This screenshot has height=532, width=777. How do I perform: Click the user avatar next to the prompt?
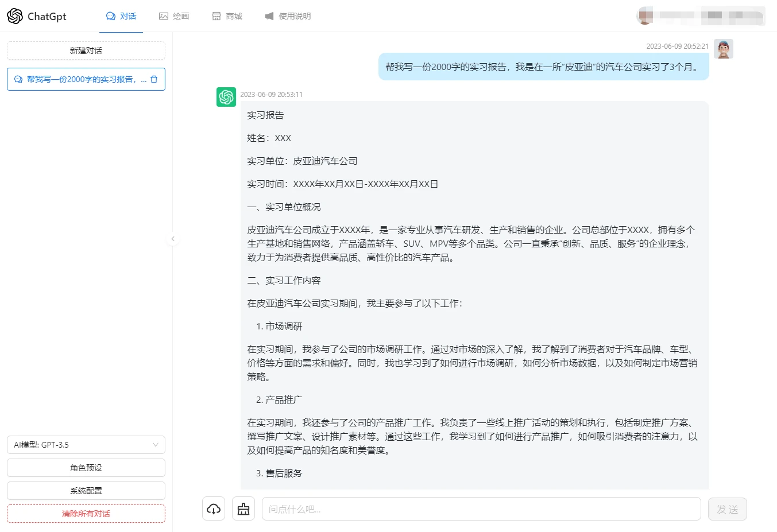click(724, 49)
